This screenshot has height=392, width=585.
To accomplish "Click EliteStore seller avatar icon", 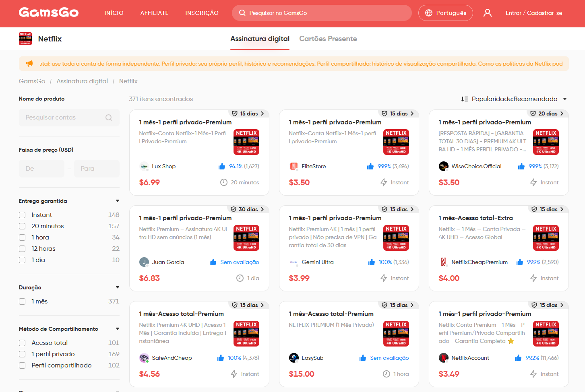I will coord(294,166).
